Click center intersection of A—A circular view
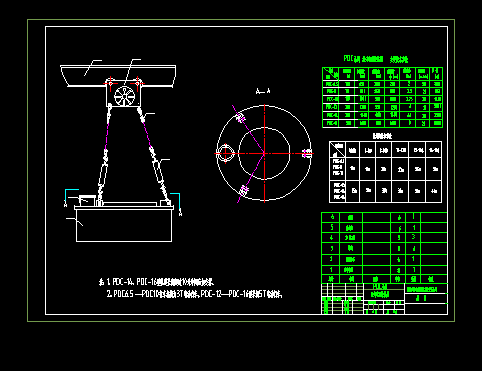 [264, 153]
